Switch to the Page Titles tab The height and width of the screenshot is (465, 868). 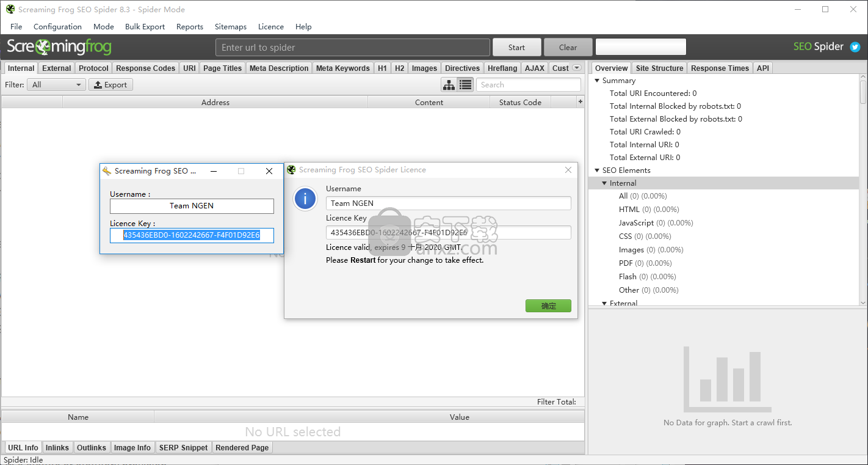[222, 68]
